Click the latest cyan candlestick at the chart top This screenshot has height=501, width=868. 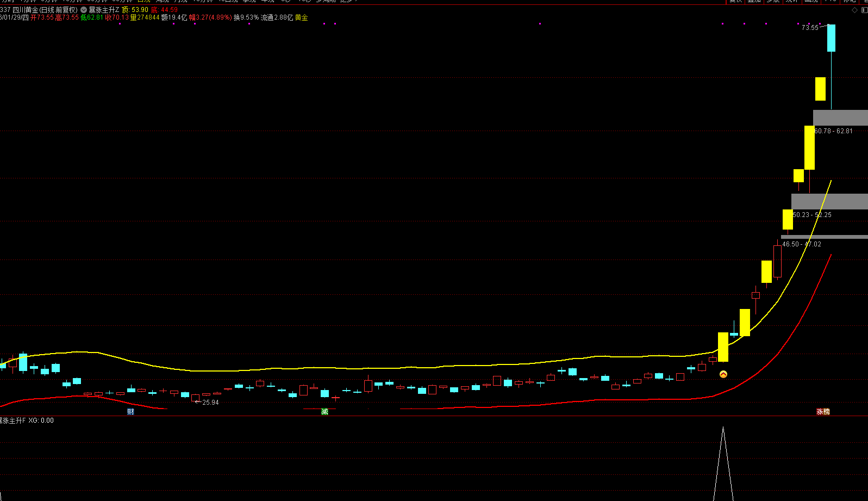tap(831, 38)
